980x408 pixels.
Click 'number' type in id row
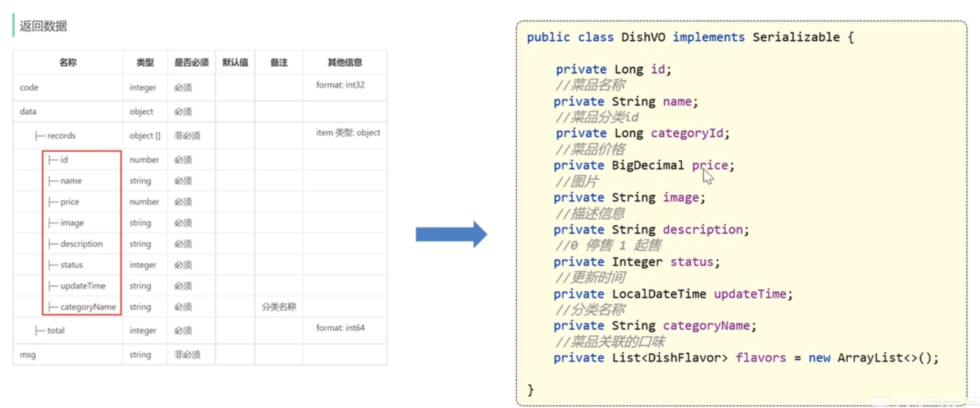point(144,160)
